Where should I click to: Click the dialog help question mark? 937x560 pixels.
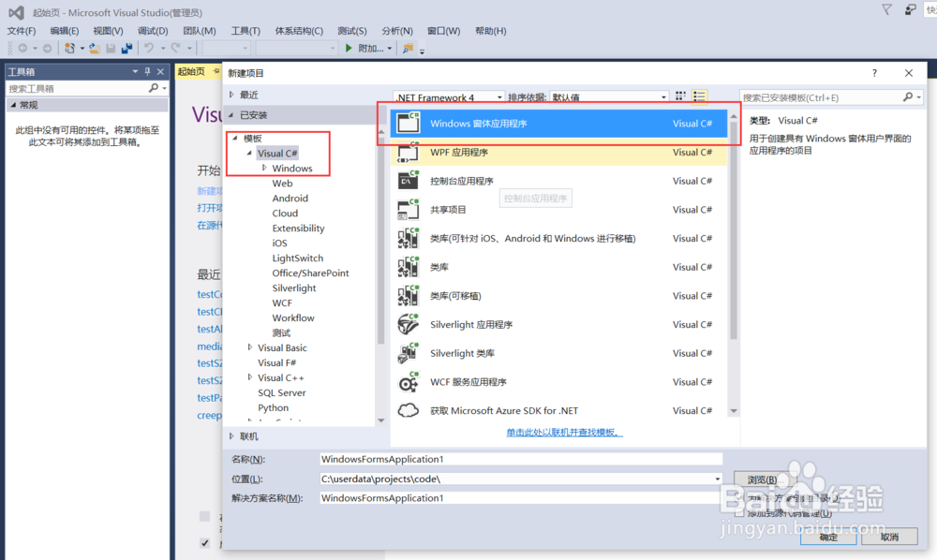pos(874,73)
